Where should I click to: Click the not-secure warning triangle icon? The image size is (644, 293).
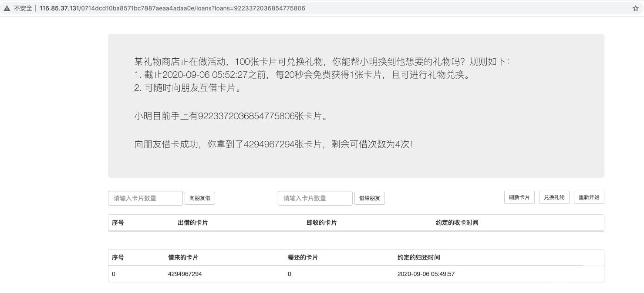(x=7, y=8)
